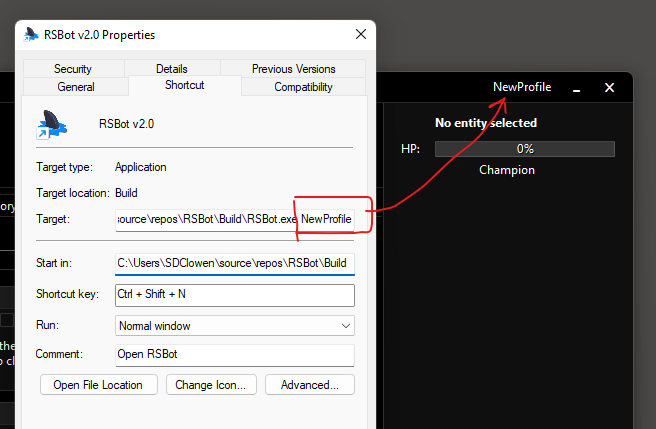Switch to the Security tab
Viewport: 656px width, 429px height.
point(73,69)
